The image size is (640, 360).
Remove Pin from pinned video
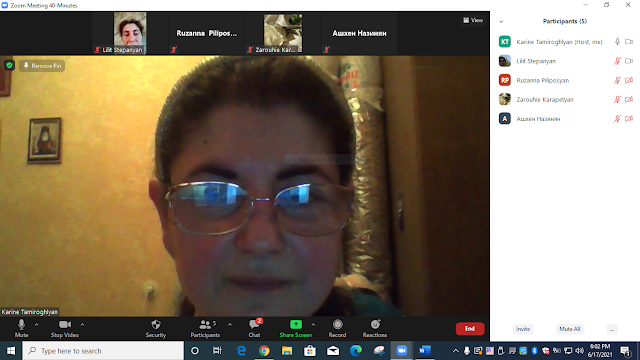pyautogui.click(x=42, y=66)
